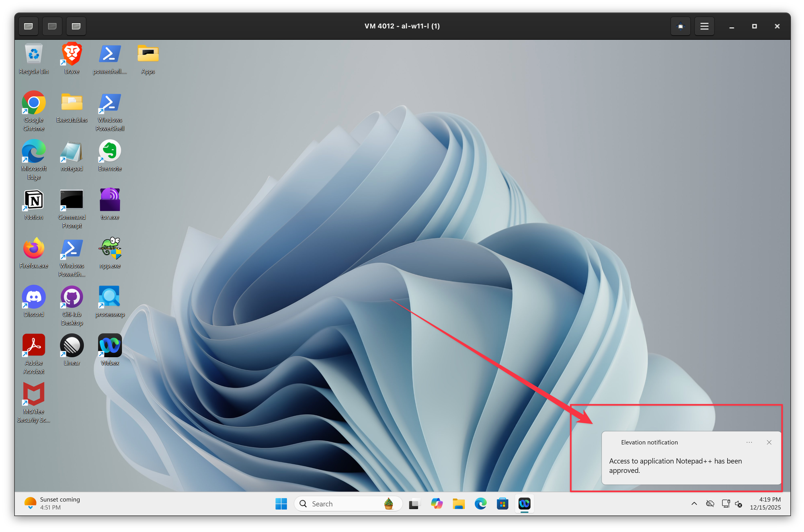Viewport: 804px width, 532px height.
Task: Expand the hidden system tray icons chevron
Action: point(694,503)
